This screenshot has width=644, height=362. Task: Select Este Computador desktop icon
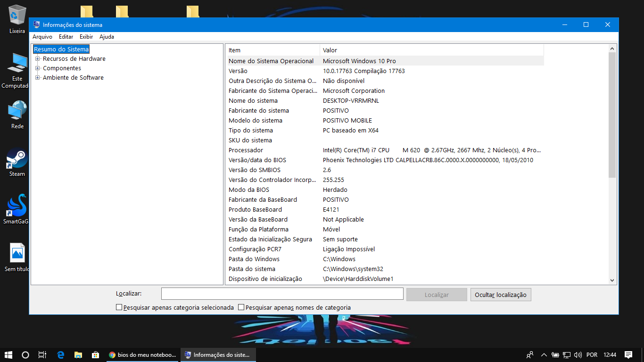(17, 71)
